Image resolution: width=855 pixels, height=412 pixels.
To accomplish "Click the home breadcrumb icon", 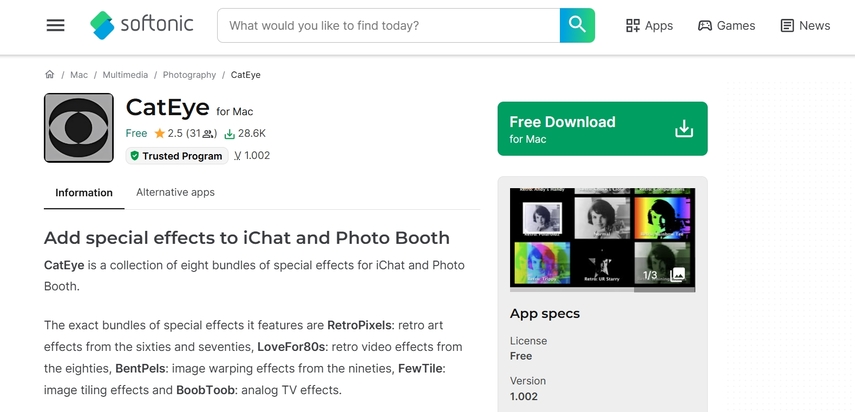I will (x=50, y=75).
